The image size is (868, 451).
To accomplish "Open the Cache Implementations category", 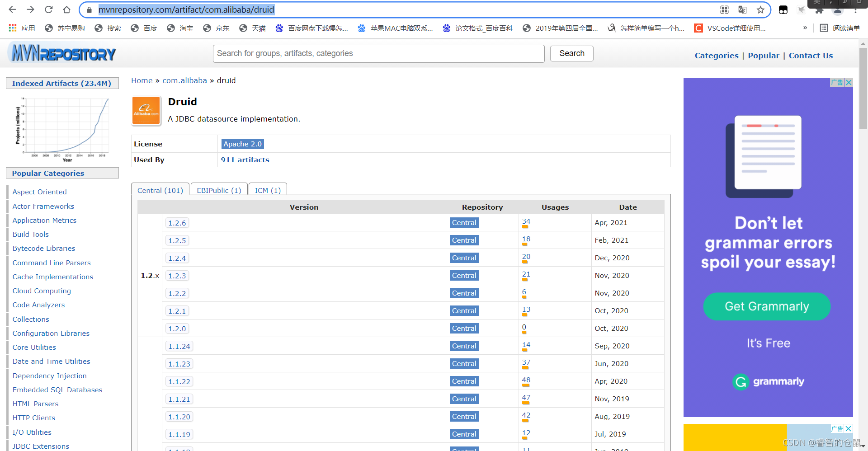I will pyautogui.click(x=52, y=277).
